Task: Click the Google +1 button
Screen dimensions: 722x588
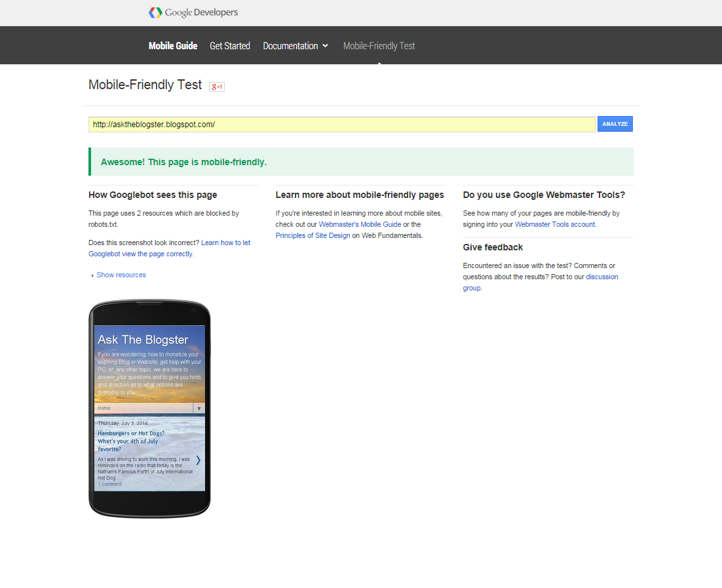Action: [216, 87]
